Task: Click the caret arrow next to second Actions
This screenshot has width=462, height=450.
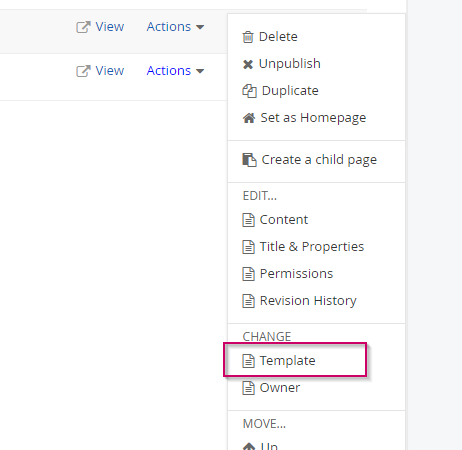Action: pos(200,71)
